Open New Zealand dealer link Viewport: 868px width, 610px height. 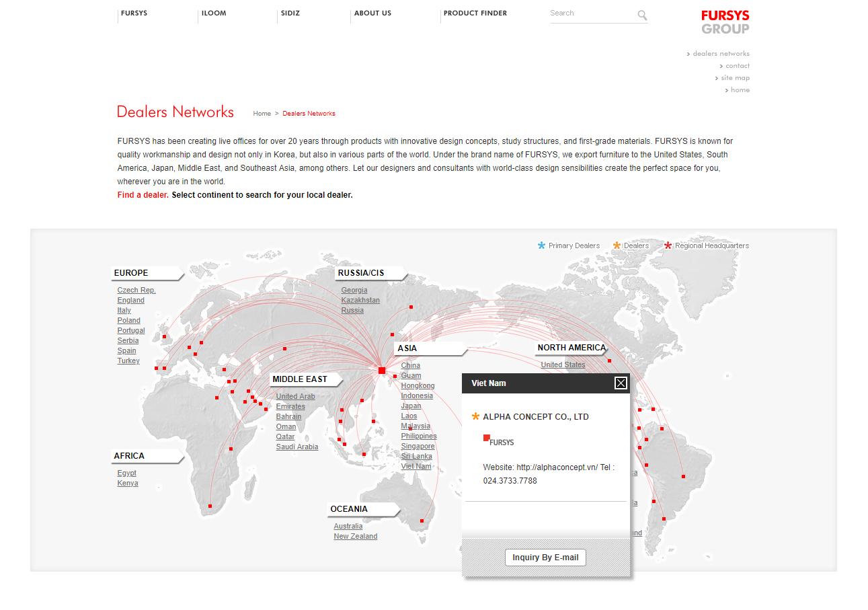pos(355,537)
